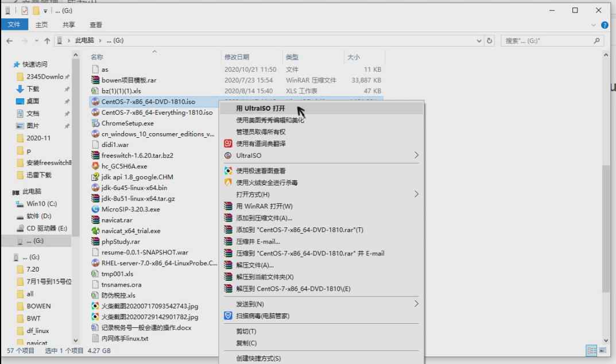Screen dimensions: 616x364
Task: Sort by 大小 column header
Action: coord(353,57)
